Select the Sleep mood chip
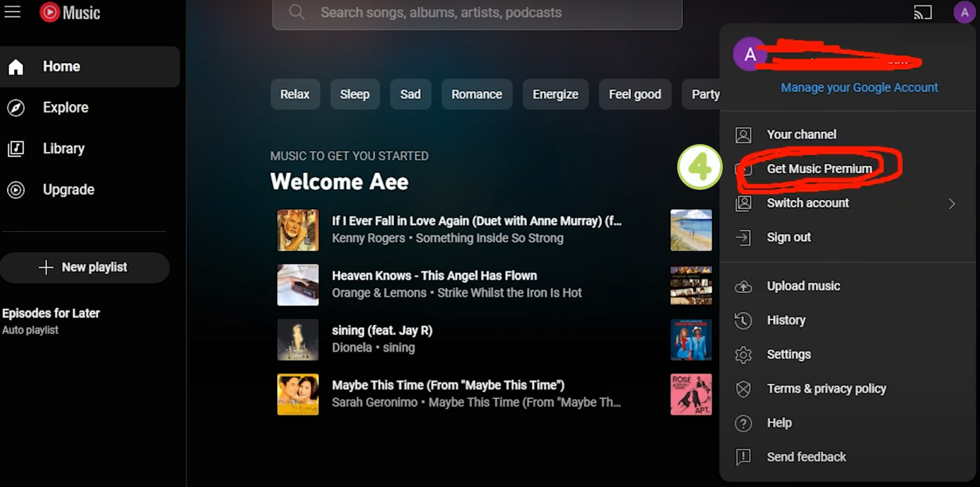980x487 pixels. (x=355, y=94)
